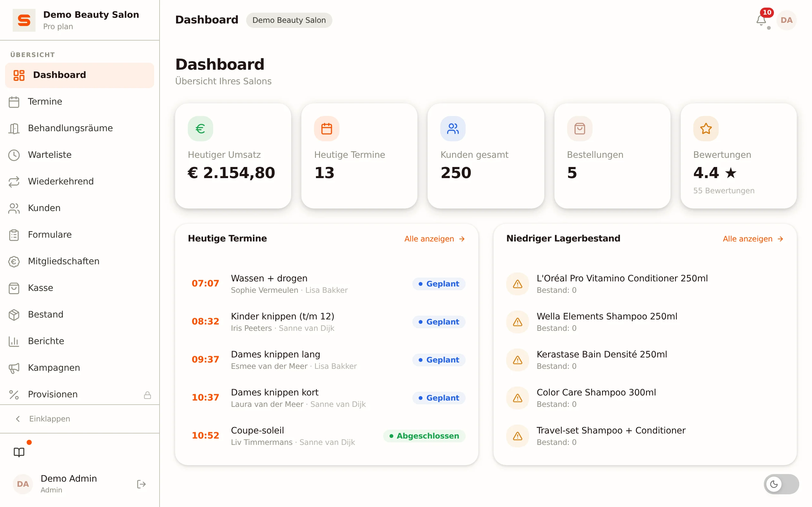Click the users icon on Kunden gesamt card

pyautogui.click(x=453, y=128)
